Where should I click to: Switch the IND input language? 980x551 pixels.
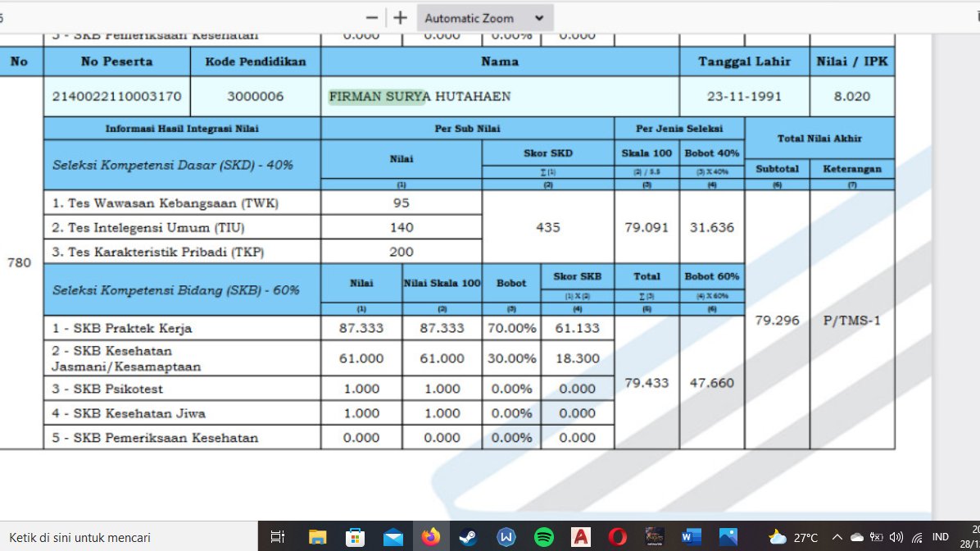(x=940, y=537)
